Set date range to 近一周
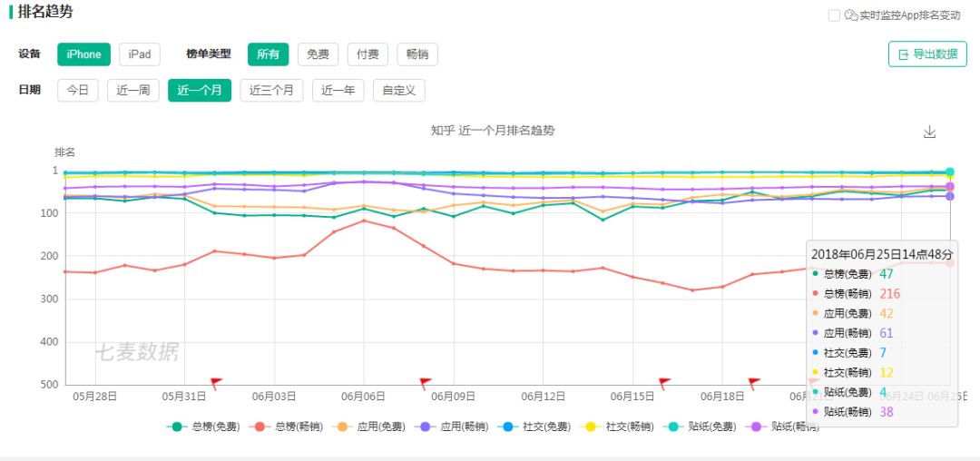The image size is (980, 461). click(133, 91)
